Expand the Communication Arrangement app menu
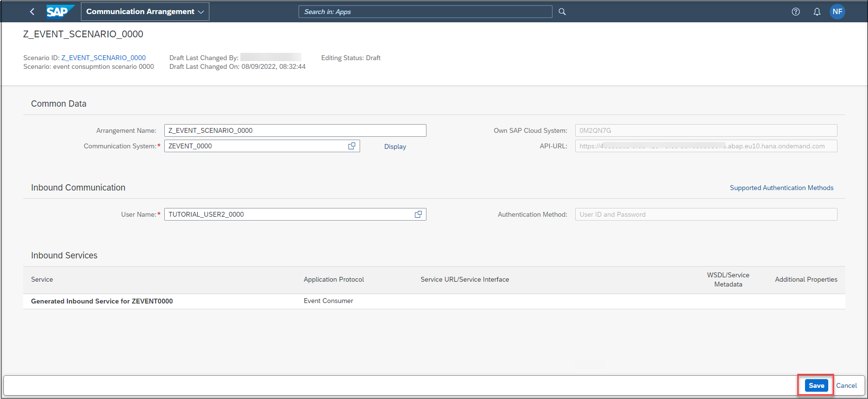Viewport: 868px width, 399px height. (145, 12)
